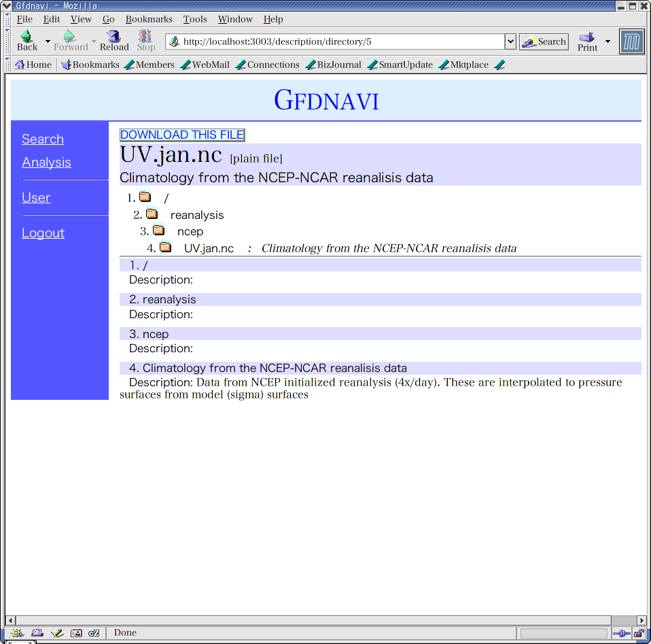
Task: Open Address Book status bar icon
Action: pos(76,633)
